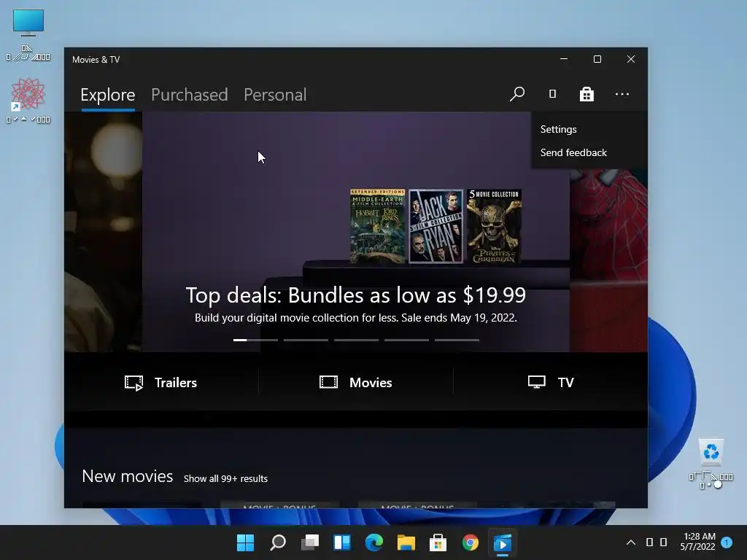Jump to first carousel slide indicator
This screenshot has height=560, width=747.
255,340
